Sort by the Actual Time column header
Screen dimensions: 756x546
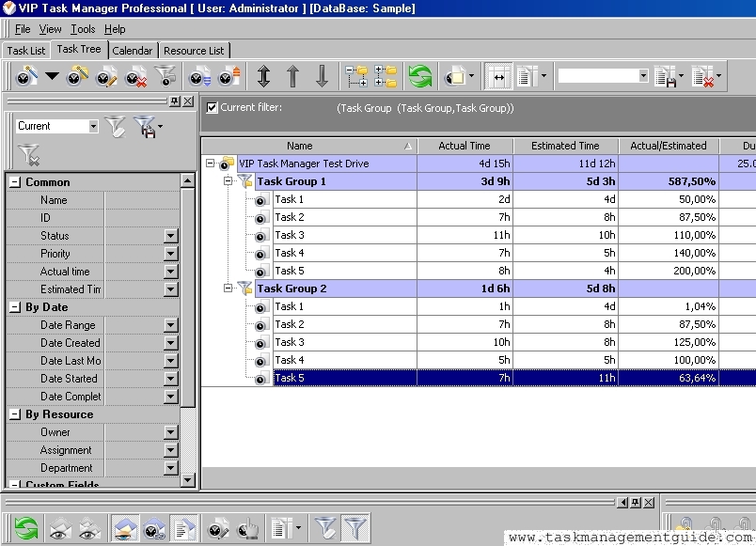[x=465, y=146]
